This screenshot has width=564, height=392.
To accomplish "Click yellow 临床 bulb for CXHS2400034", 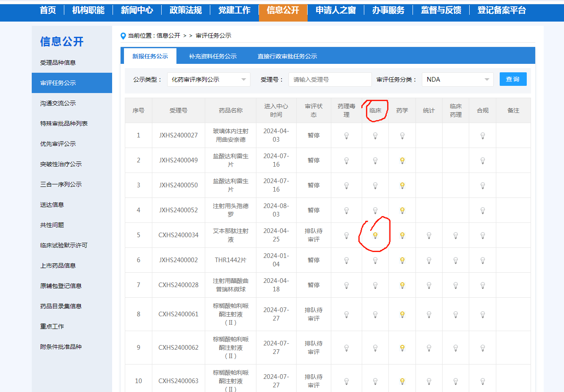I will pos(375,236).
